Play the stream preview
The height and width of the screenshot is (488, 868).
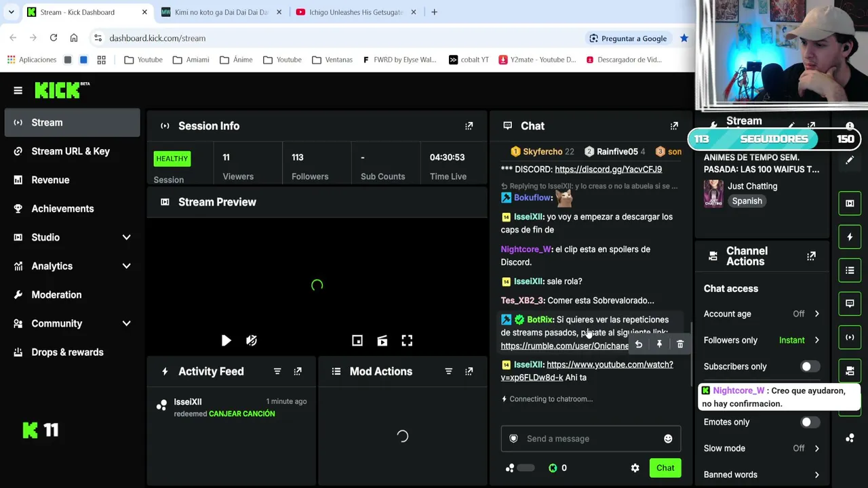[x=226, y=340]
